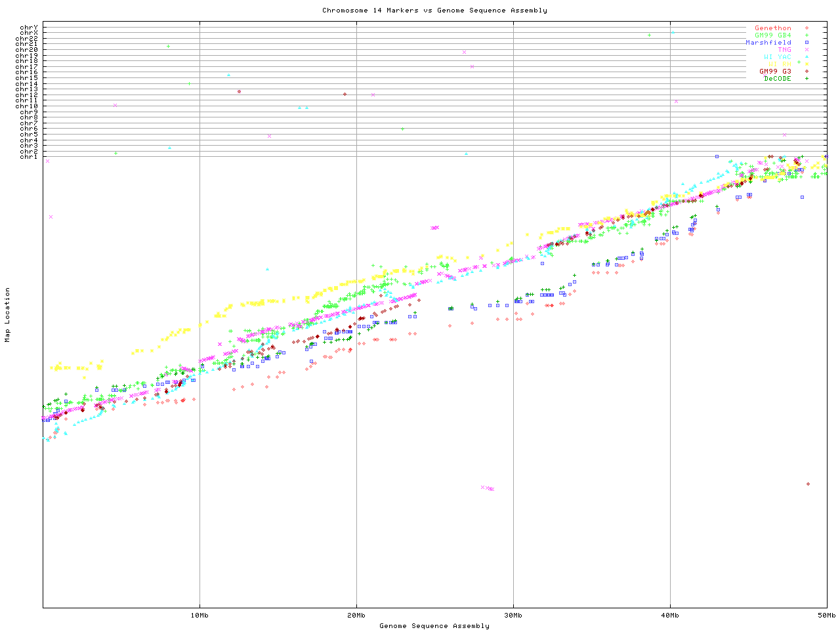Click the Genethon legend text label
This screenshot has width=840, height=630.
click(772, 28)
